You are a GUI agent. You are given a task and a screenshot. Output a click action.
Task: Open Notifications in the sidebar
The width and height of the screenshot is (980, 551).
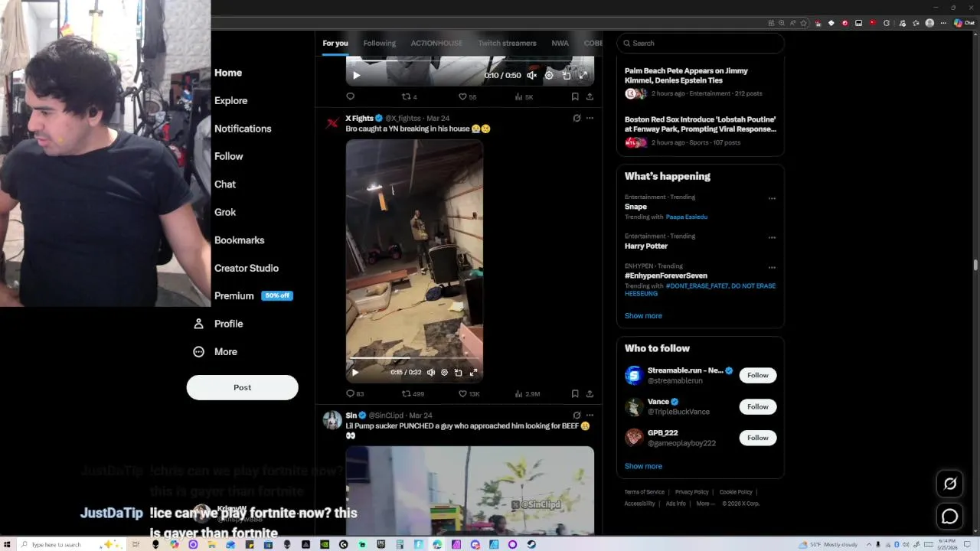243,129
